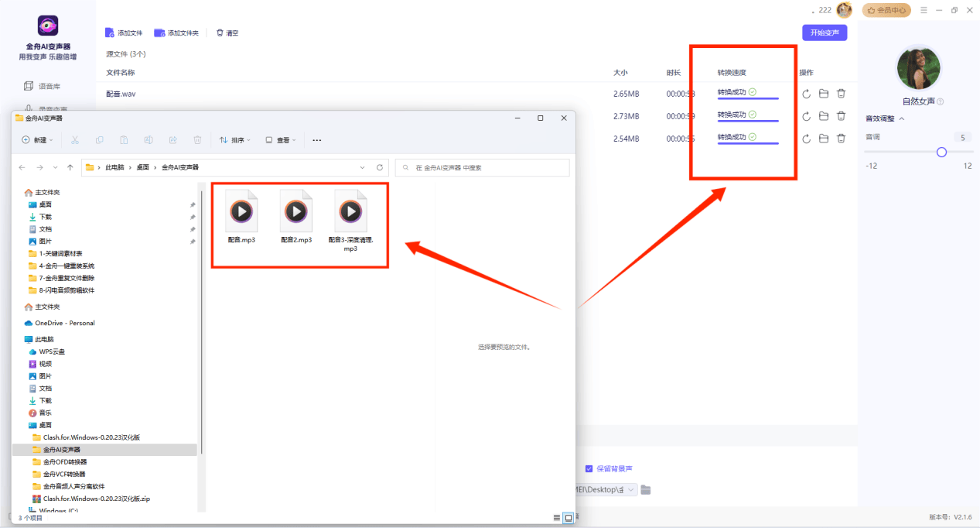Collapse the 音效调整 section
This screenshot has width=980, height=528.
click(x=901, y=118)
